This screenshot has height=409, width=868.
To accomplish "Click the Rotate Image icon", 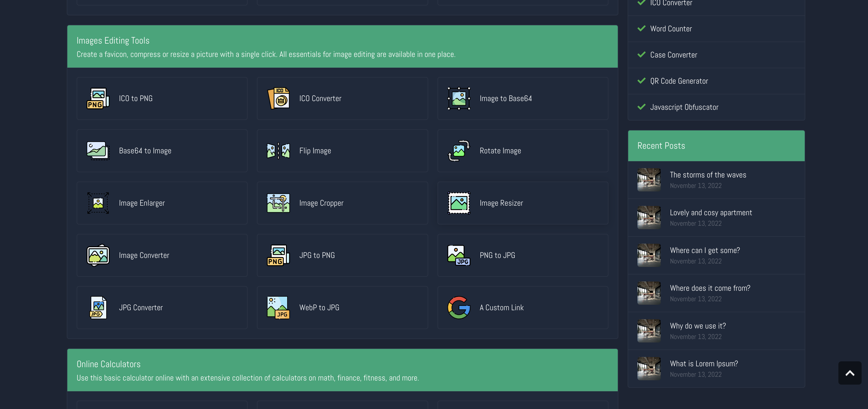I will point(459,151).
